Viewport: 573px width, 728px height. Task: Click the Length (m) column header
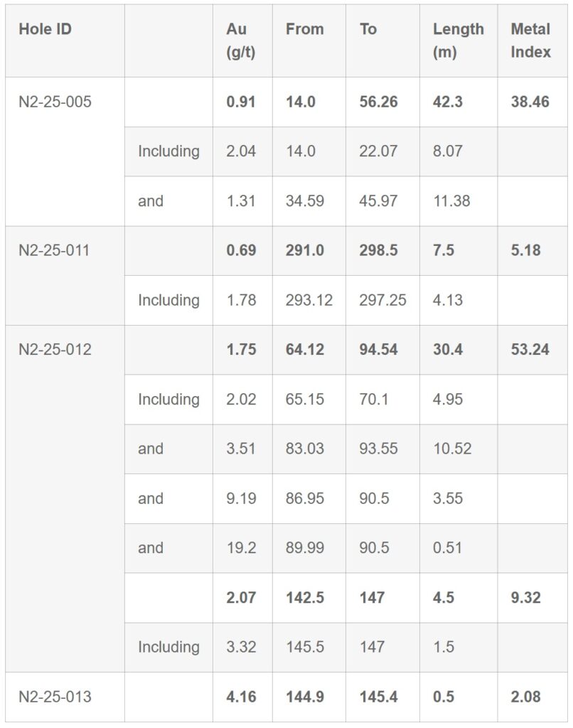pyautogui.click(x=458, y=41)
